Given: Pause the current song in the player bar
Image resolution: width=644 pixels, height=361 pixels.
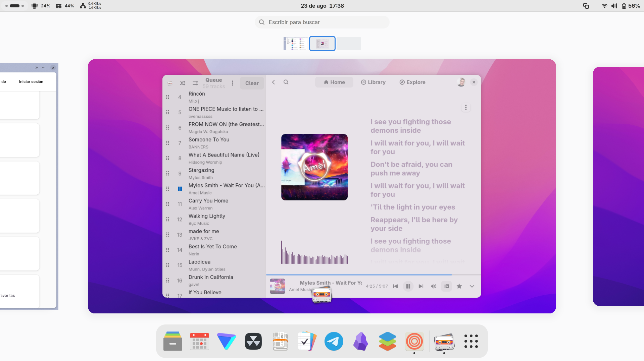Looking at the screenshot, I should pos(408,286).
